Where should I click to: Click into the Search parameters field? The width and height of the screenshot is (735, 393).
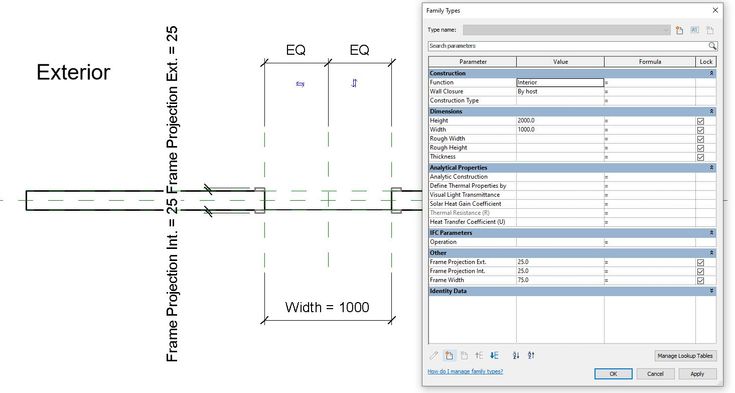[x=568, y=46]
